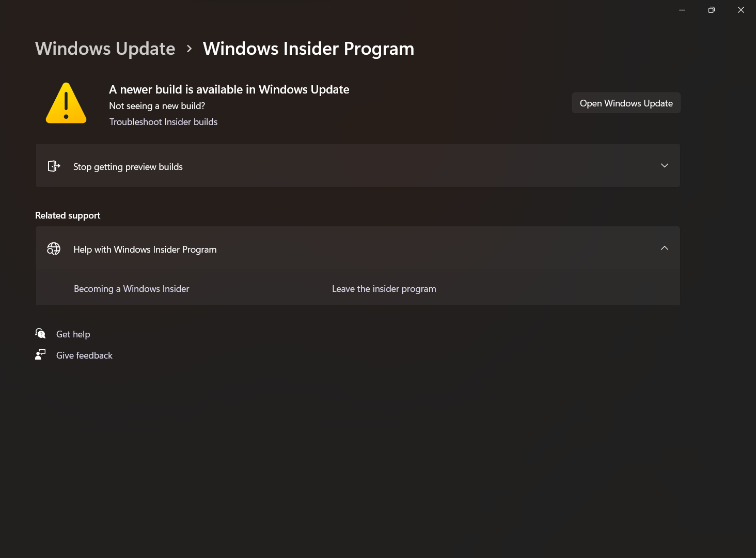Go back to Windows Update breadcrumb
This screenshot has width=756, height=558.
click(105, 49)
